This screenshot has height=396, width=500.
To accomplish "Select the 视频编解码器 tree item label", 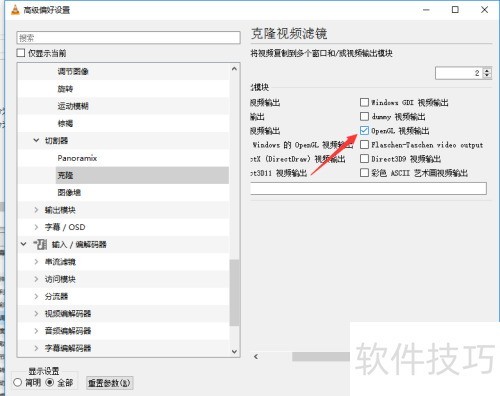I will click(68, 314).
